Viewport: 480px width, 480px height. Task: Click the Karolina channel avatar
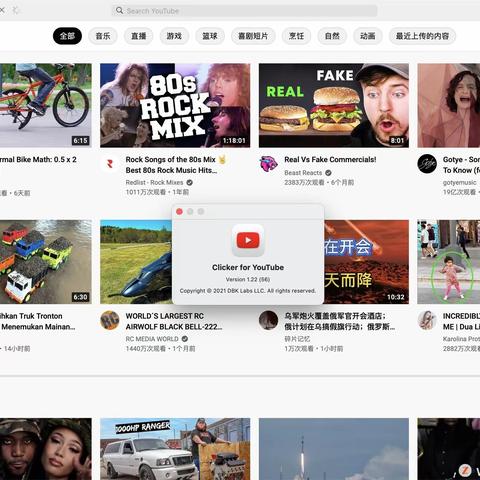[427, 320]
